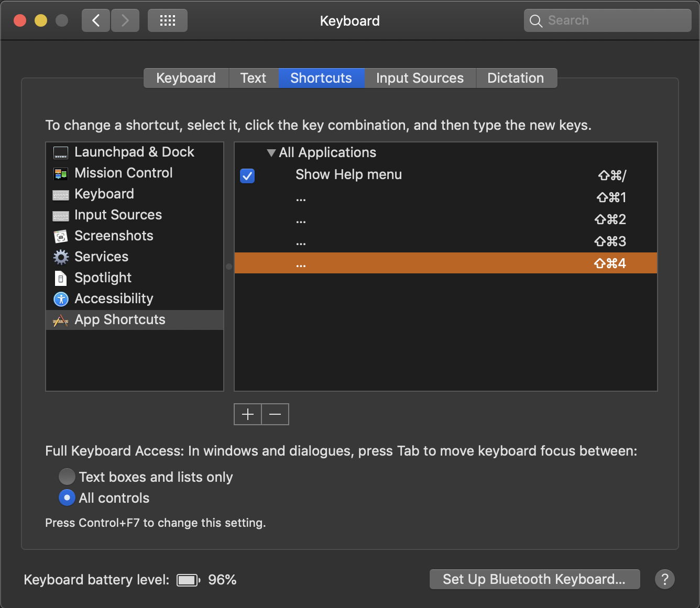Select the shortcut row with ⇧⌘2
700x608 pixels.
[x=445, y=219]
